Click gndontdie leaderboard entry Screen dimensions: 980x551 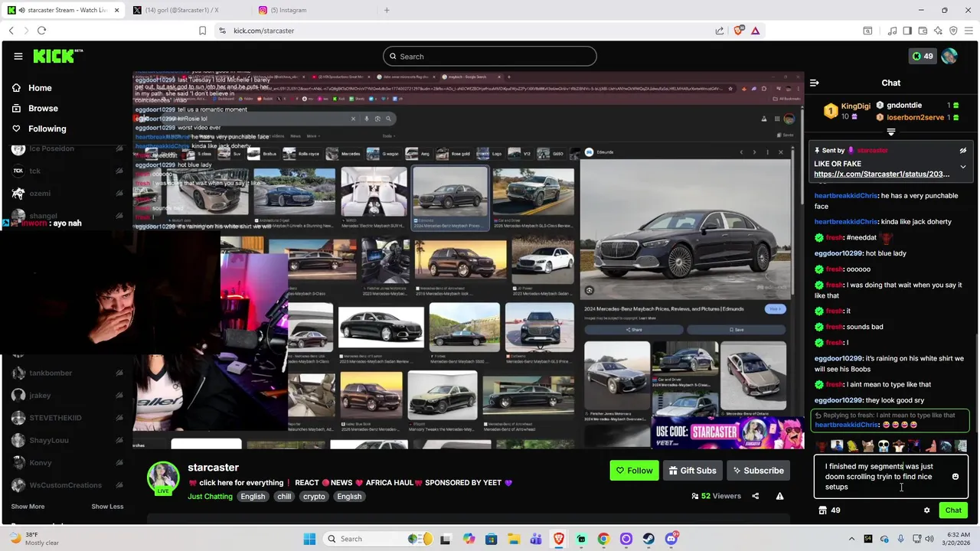(917, 106)
